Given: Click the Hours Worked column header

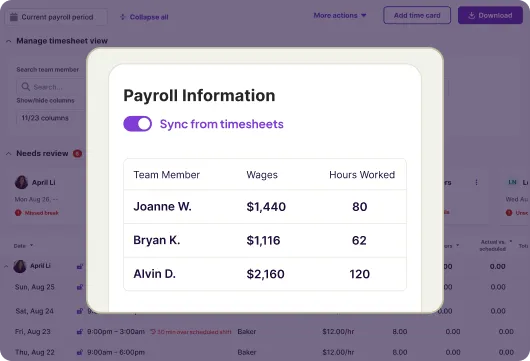Looking at the screenshot, I should point(362,175).
